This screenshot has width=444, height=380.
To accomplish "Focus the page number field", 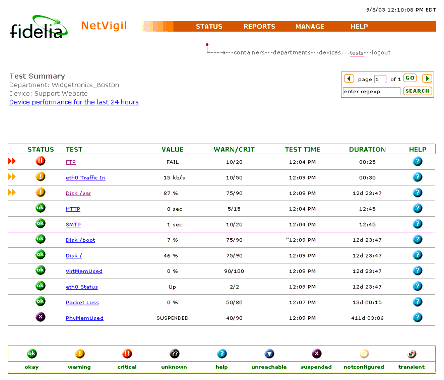I will coord(380,79).
